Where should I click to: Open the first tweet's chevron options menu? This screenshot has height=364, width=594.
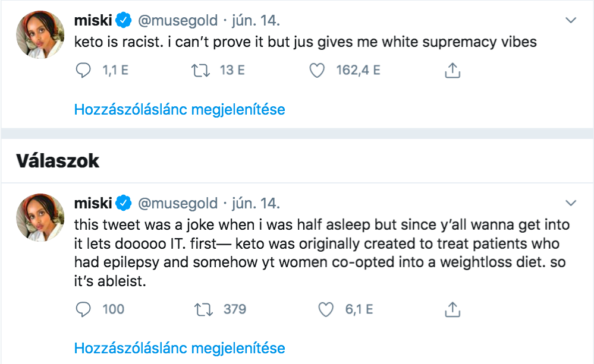[571, 21]
